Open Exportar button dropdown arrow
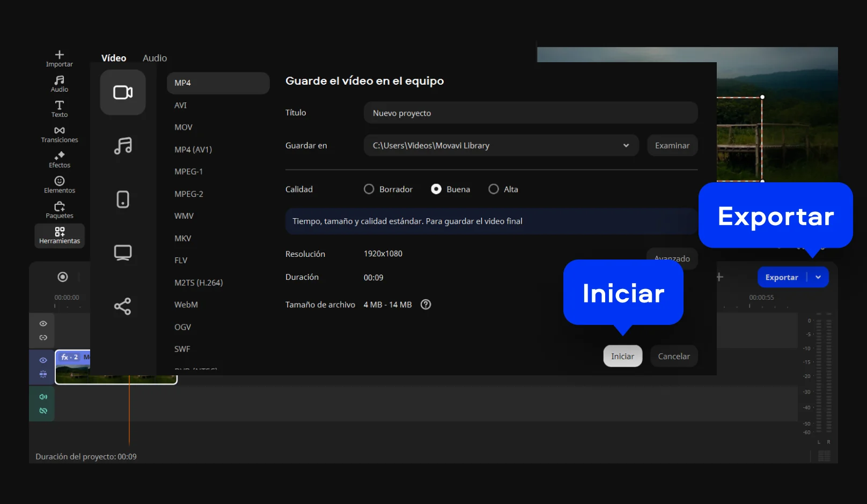This screenshot has width=867, height=504. click(x=818, y=277)
